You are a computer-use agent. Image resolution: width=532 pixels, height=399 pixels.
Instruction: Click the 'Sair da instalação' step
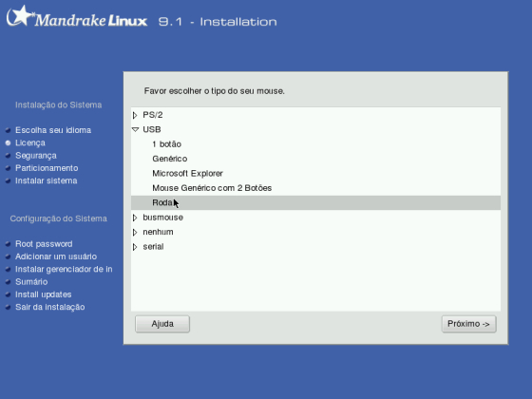pos(50,308)
